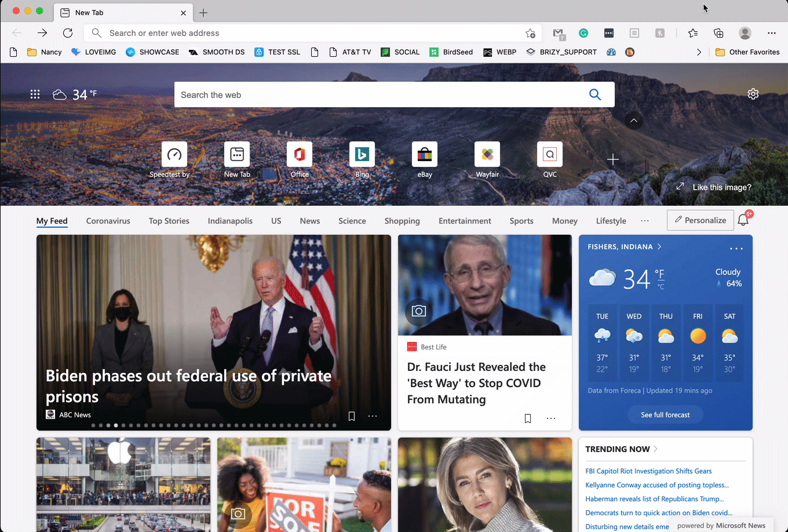Click the Personalize button
Screen dimensions: 788x532
(701, 220)
